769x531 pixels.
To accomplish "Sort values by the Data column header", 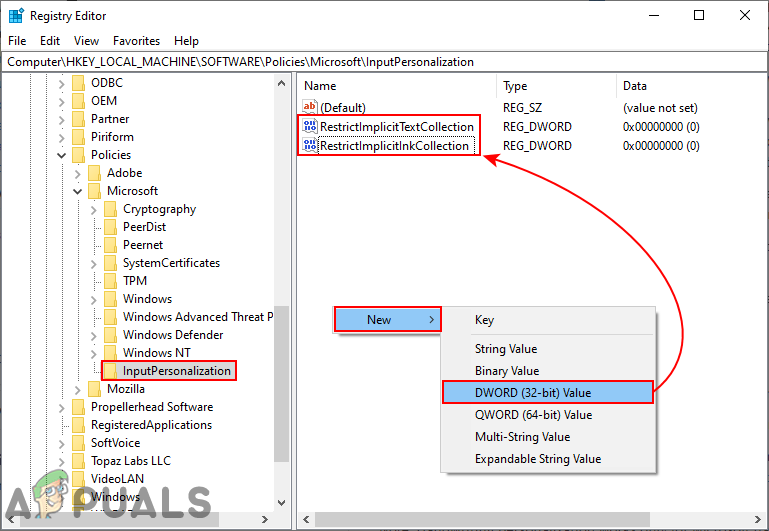I will click(x=692, y=86).
